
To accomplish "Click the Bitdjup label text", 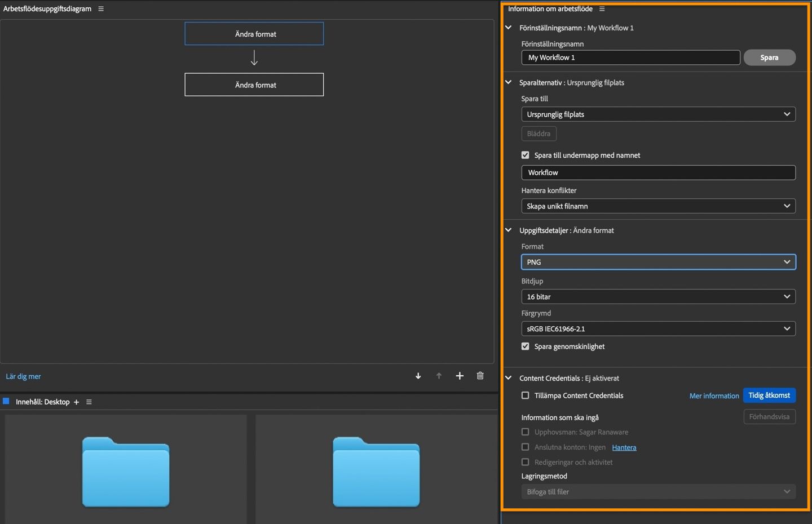I will pos(532,281).
